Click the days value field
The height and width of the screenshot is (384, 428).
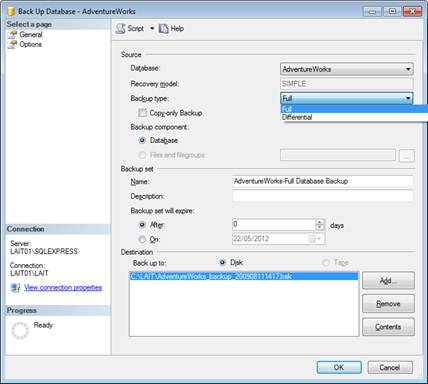point(274,224)
